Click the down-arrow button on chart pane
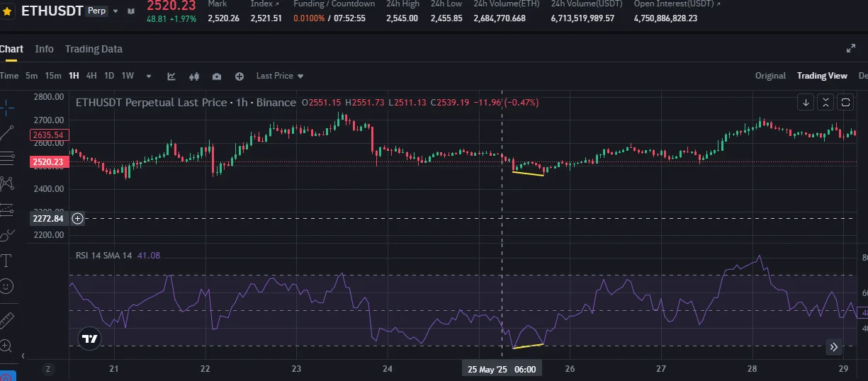Screen dimensions: 868x381 806,103
